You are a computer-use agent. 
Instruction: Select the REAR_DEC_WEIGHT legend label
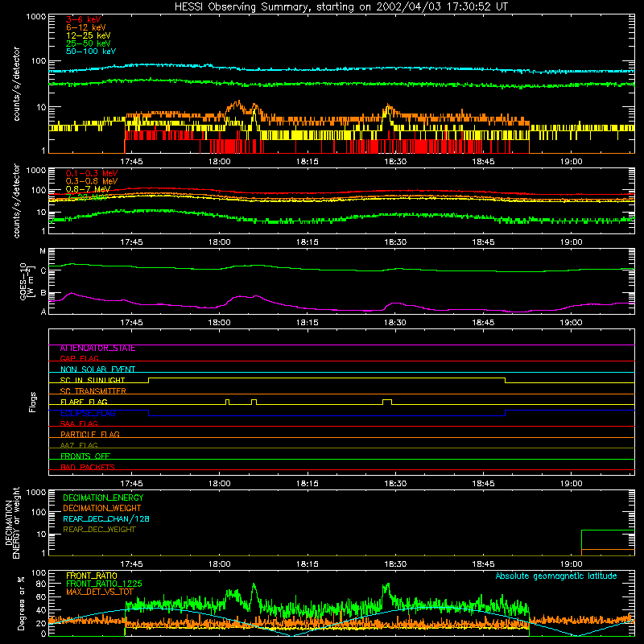(99, 530)
